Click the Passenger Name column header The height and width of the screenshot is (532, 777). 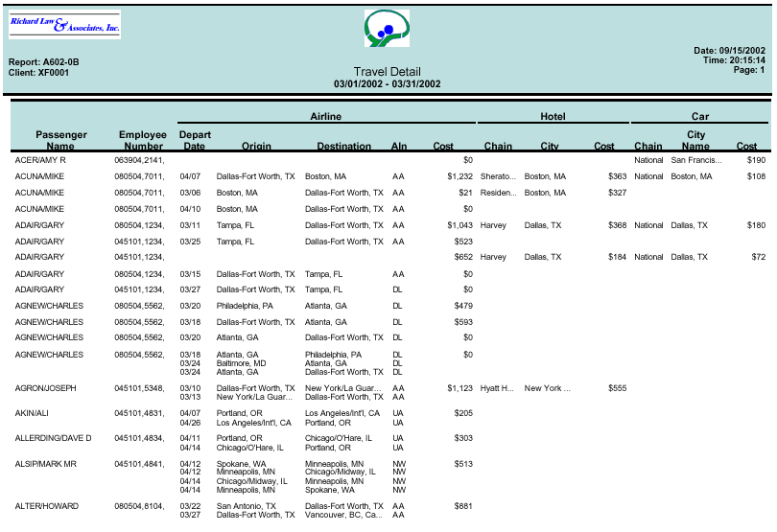click(61, 140)
